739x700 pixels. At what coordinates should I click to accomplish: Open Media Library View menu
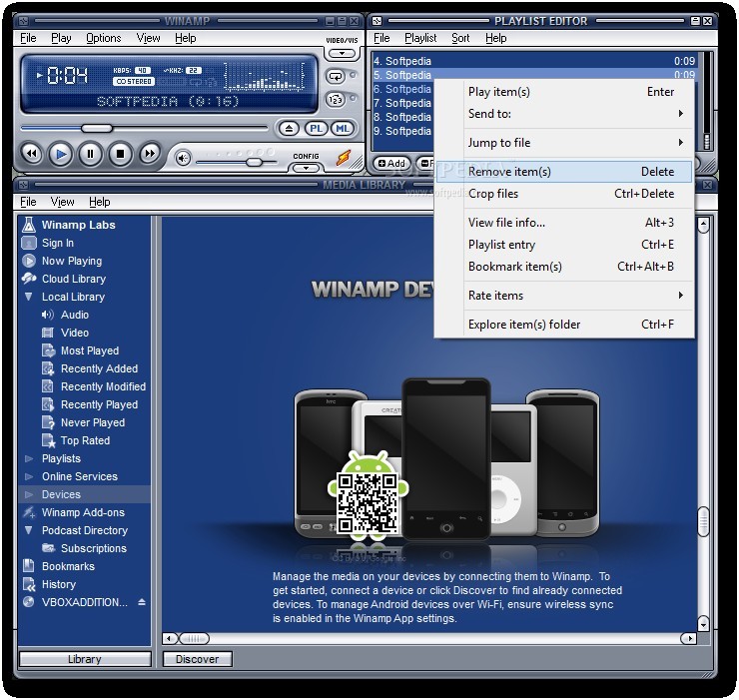(62, 202)
